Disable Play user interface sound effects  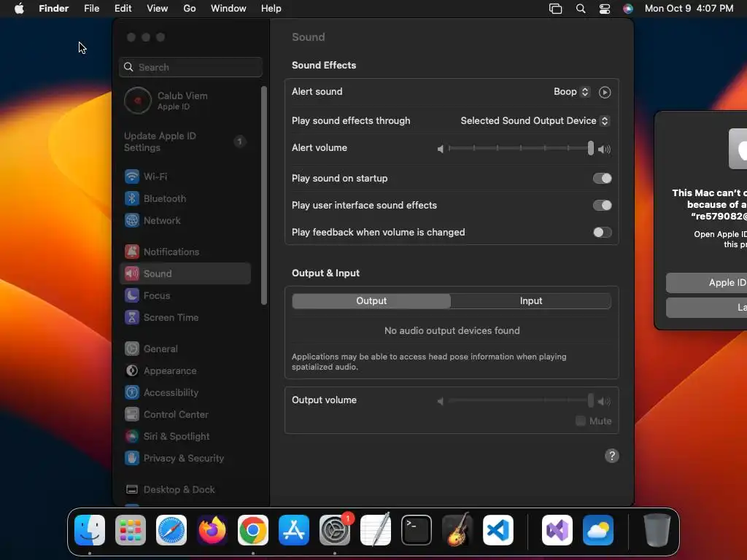tap(602, 206)
